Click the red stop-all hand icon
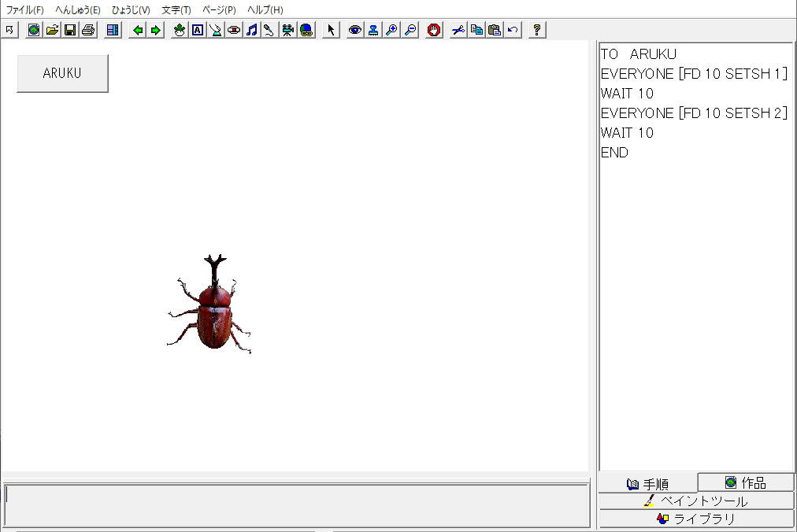This screenshot has width=797, height=532. 434,30
